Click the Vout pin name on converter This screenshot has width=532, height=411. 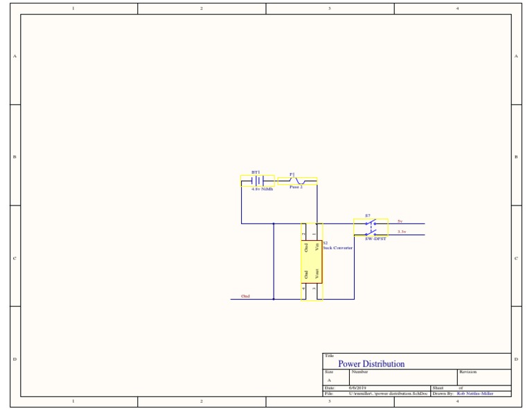tap(317, 274)
